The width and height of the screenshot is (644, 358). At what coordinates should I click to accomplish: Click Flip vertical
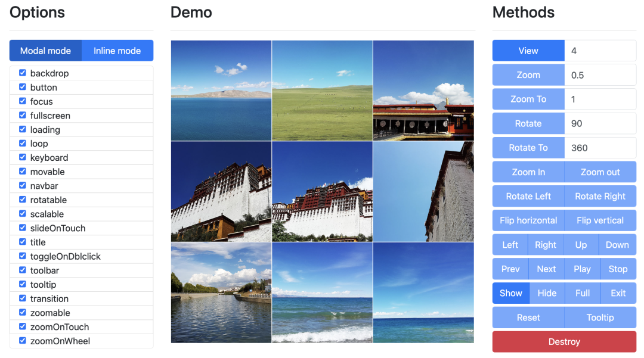coord(600,220)
